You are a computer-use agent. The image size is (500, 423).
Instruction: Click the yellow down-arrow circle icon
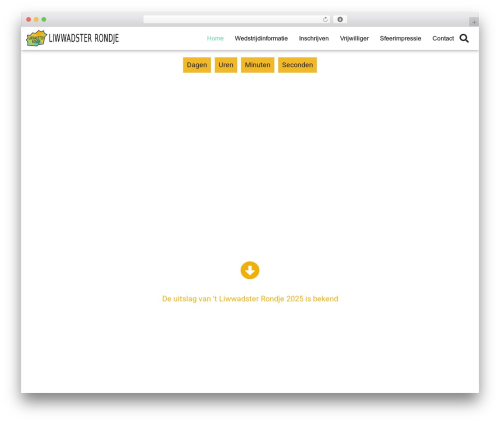(x=250, y=270)
